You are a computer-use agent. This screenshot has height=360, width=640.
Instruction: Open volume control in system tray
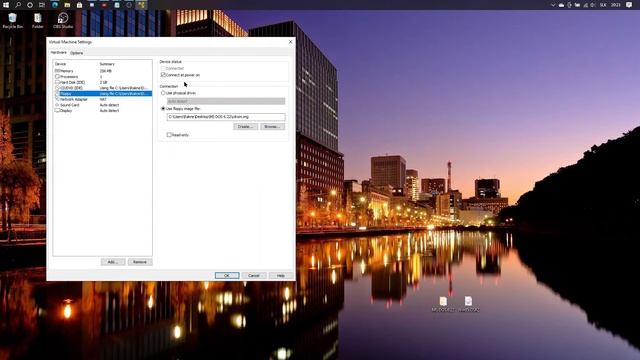[593, 5]
